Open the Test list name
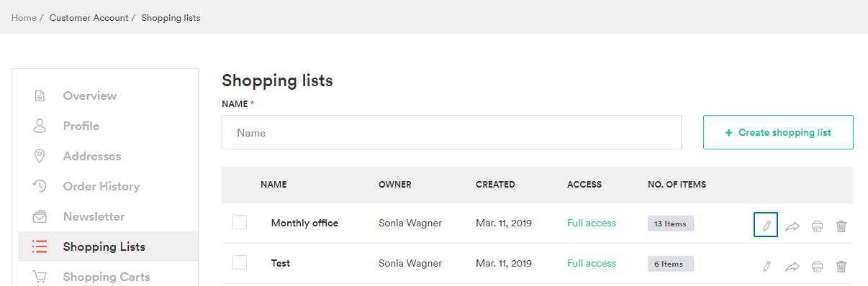Viewport: 868px width, 286px height. 281,263
